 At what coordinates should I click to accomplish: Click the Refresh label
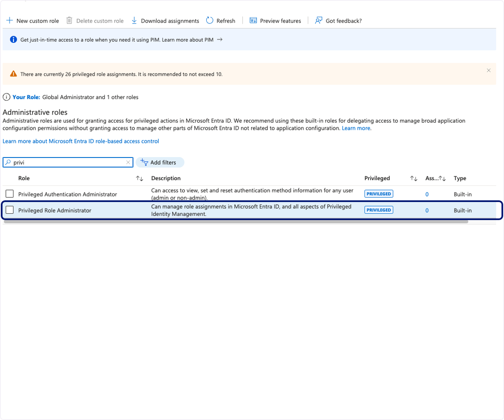226,21
